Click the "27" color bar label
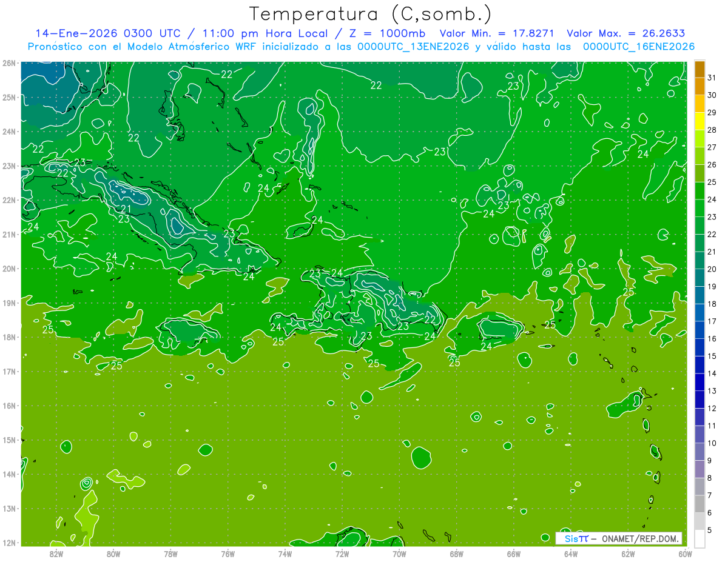Image resolution: width=728 pixels, height=562 pixels. point(712,147)
